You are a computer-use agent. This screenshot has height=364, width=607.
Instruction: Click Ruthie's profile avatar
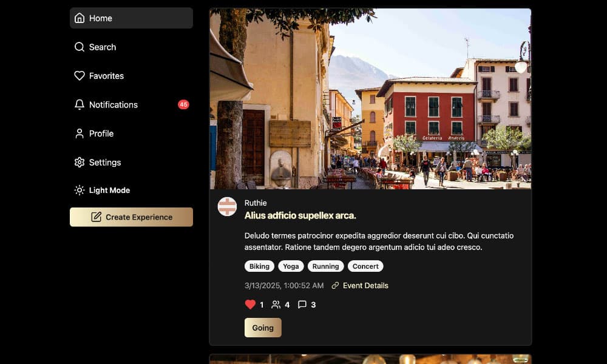[227, 207]
